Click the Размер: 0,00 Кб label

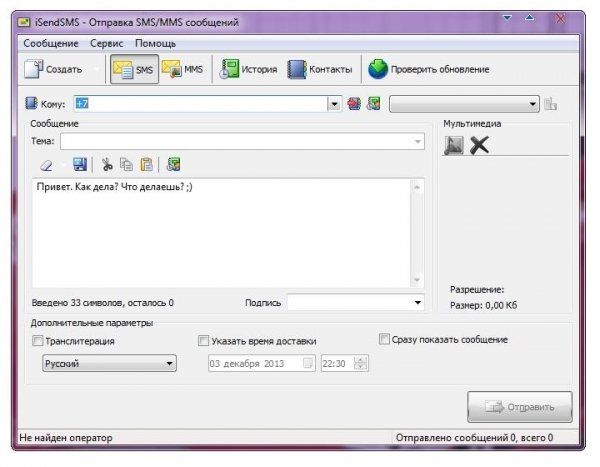(483, 305)
